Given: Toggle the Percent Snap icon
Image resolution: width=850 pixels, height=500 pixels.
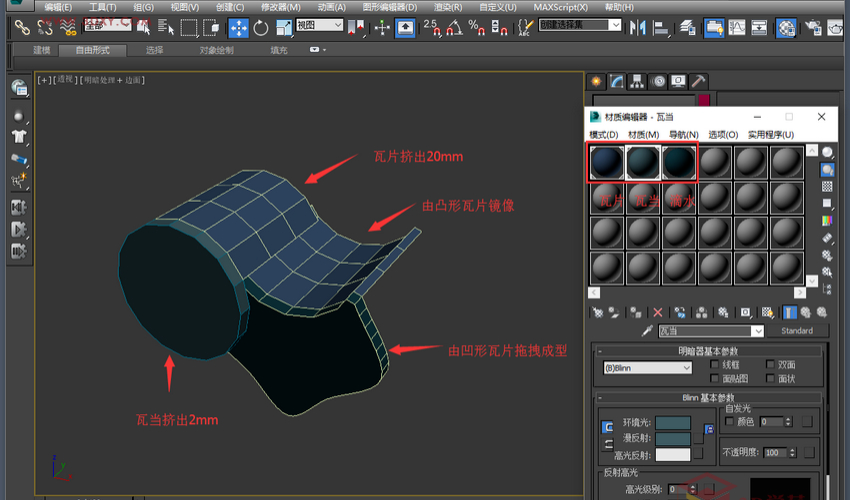Looking at the screenshot, I should coord(476,27).
